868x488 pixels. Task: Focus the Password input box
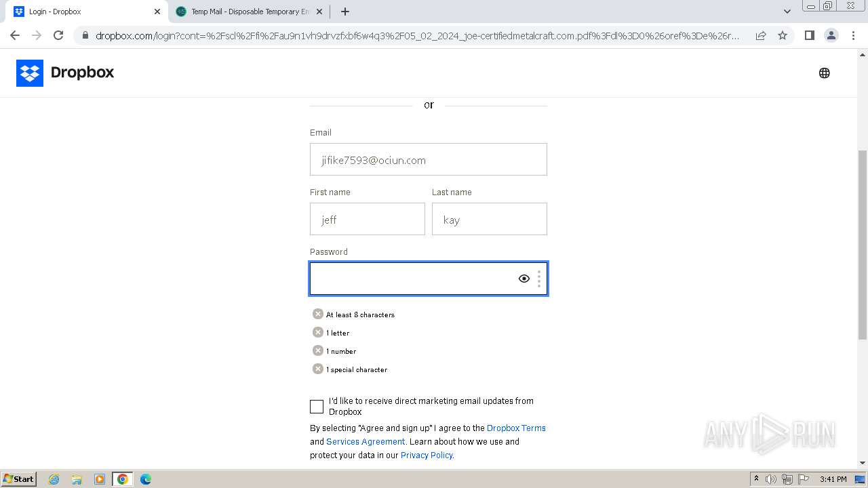point(429,279)
